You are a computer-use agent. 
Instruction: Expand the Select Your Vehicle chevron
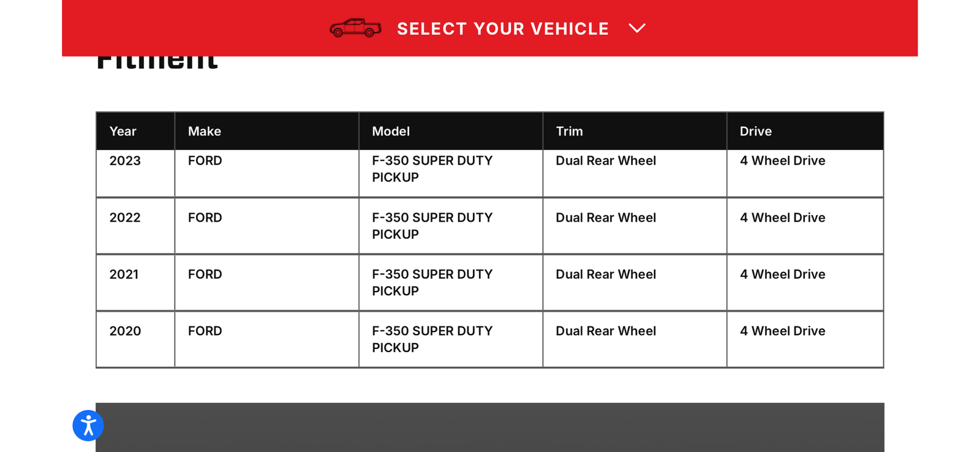(637, 28)
